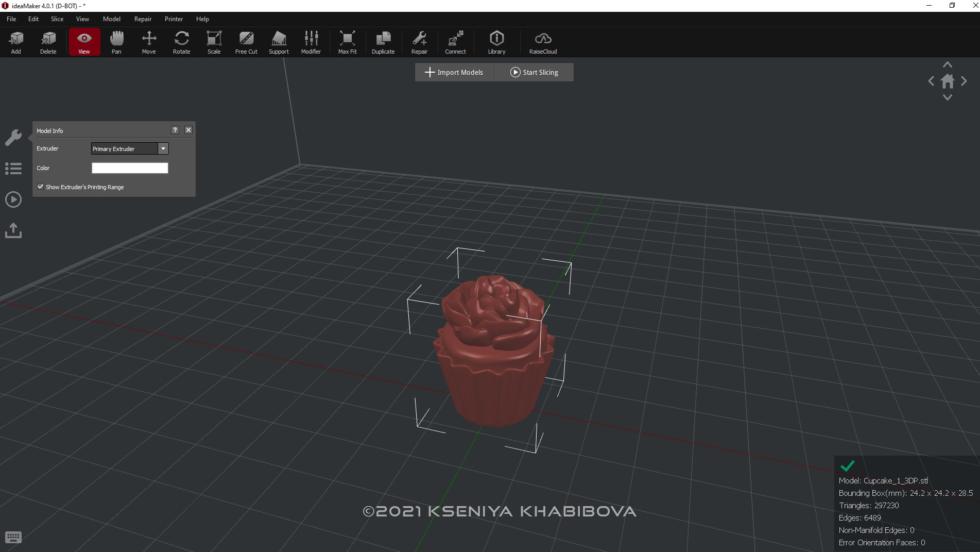
Task: Minimize the ideaMaker window
Action: (929, 6)
